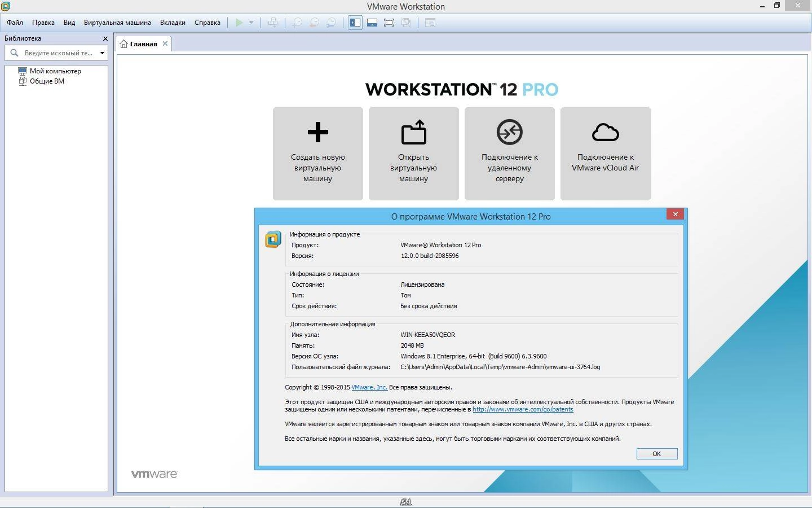Click the log file path vmware-ui-3764.log
Image resolution: width=812 pixels, height=508 pixels.
(x=500, y=367)
